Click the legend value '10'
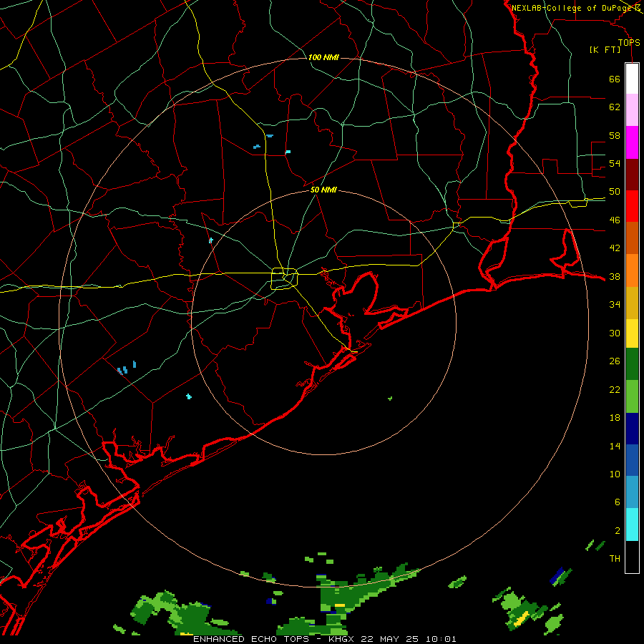 click(x=615, y=474)
